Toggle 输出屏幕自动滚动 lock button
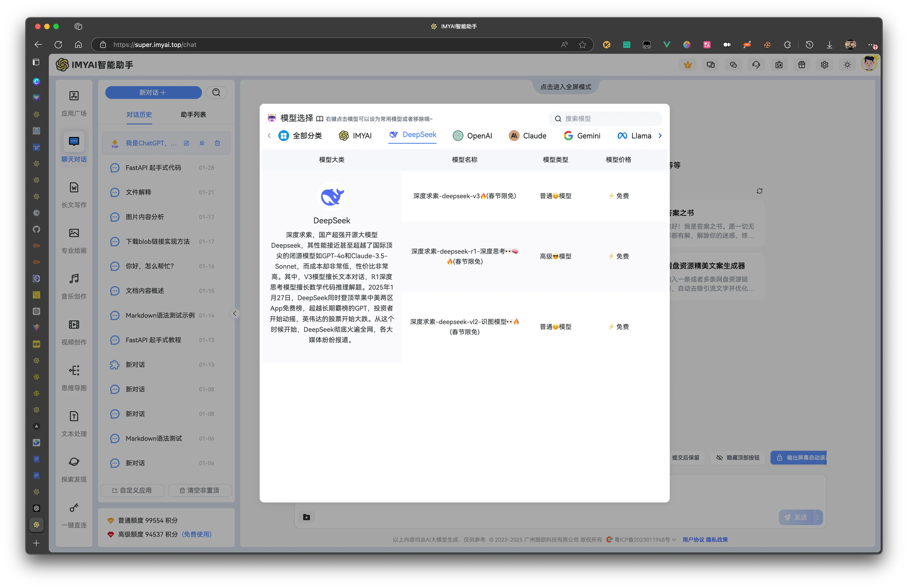 (x=799, y=457)
